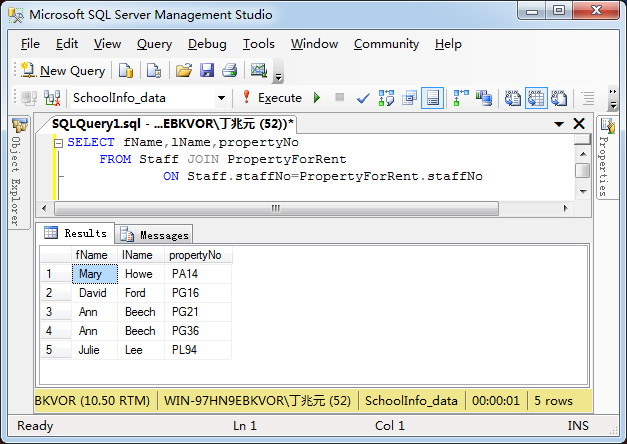Click the editor horizontal scrollbar thumb
Screen dimensions: 627x444
click(276, 208)
